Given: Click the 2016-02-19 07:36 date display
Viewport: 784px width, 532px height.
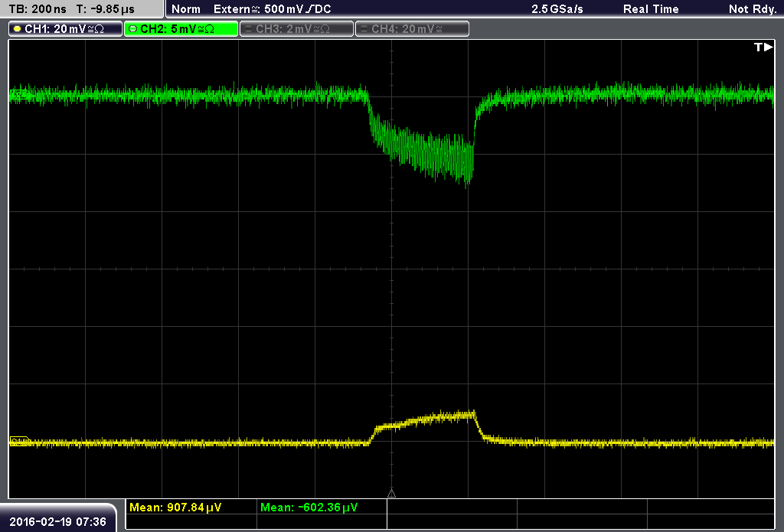Looking at the screenshot, I should click(58, 521).
